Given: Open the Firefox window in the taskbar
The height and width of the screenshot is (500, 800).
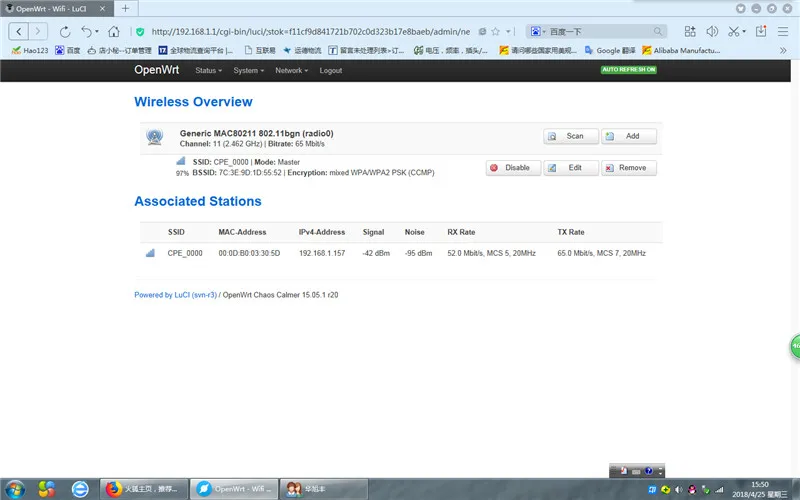Looking at the screenshot, I should tap(144, 489).
